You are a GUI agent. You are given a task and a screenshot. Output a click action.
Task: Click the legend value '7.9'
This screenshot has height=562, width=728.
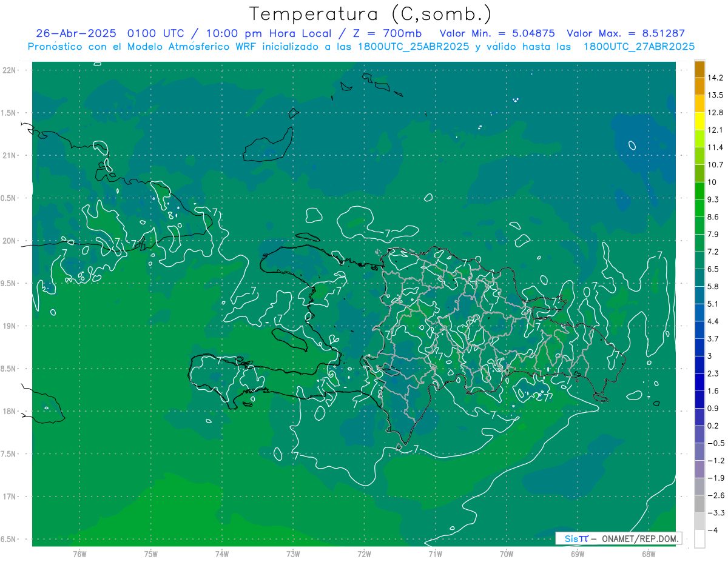tap(713, 234)
